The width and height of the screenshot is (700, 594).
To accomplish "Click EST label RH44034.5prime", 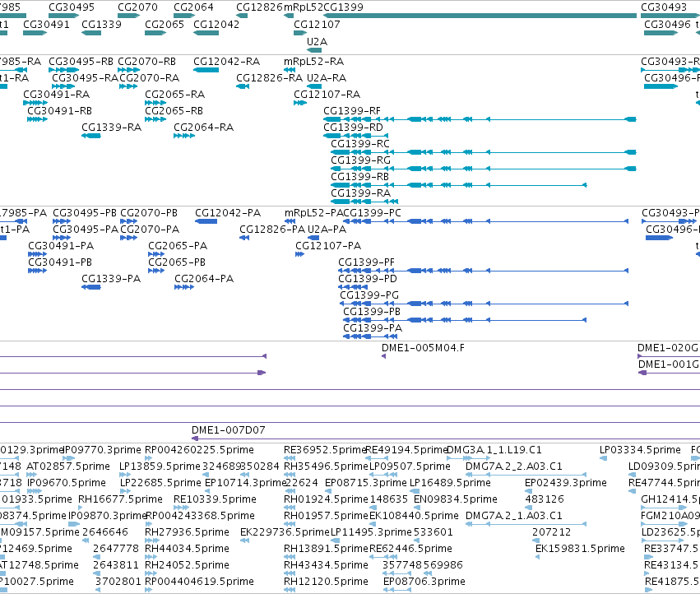I will (x=187, y=549).
